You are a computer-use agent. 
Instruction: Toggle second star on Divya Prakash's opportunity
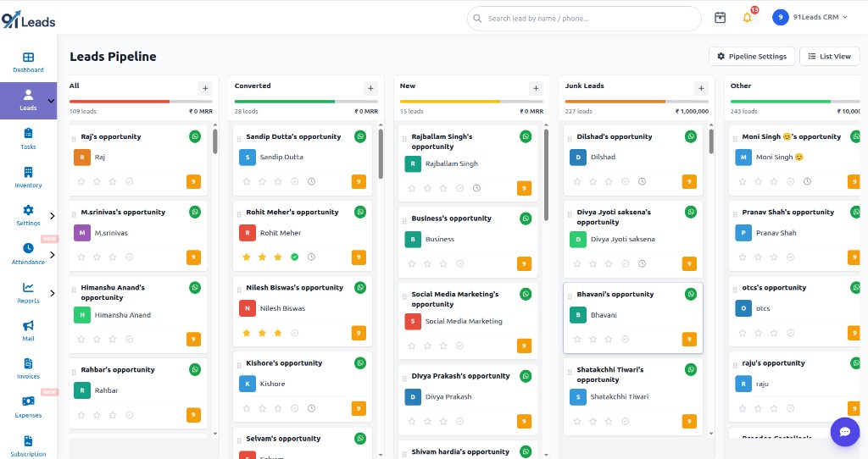(x=427, y=422)
